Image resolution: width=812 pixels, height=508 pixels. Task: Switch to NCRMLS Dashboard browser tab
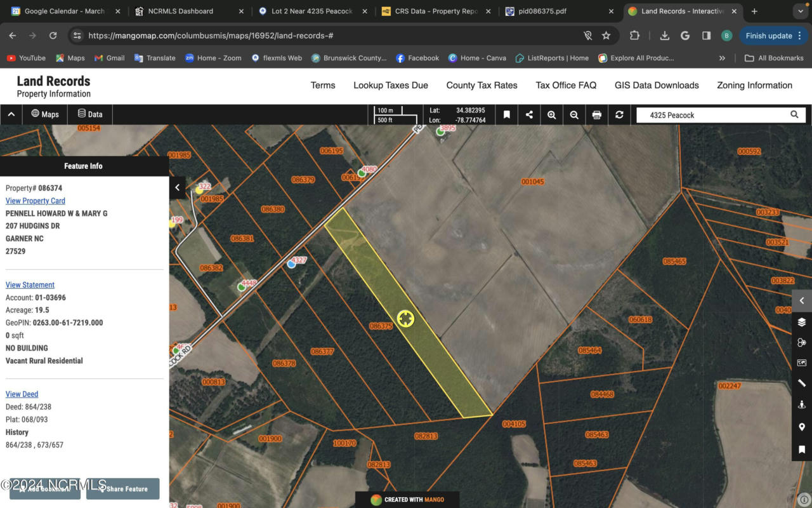[x=189, y=11]
